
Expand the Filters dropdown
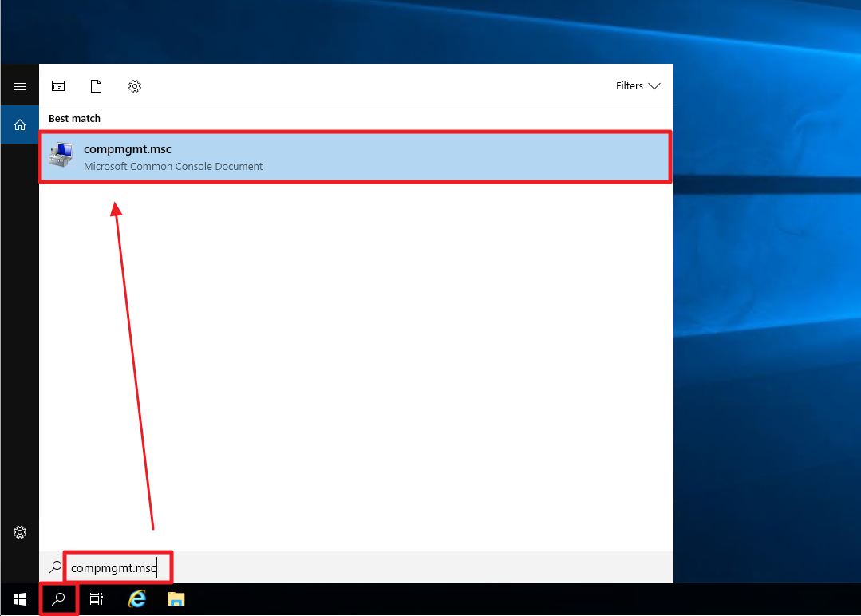click(638, 85)
